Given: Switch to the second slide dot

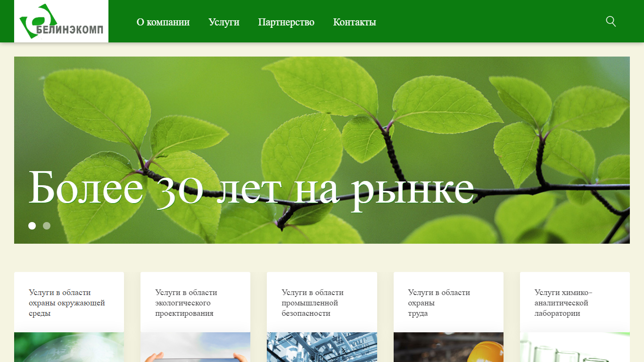Looking at the screenshot, I should coord(47,226).
